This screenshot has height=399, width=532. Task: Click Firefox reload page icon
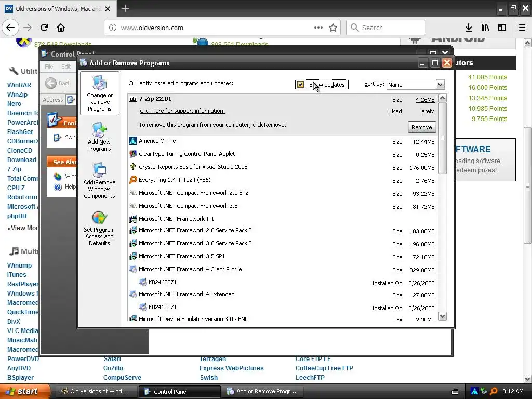pyautogui.click(x=44, y=28)
